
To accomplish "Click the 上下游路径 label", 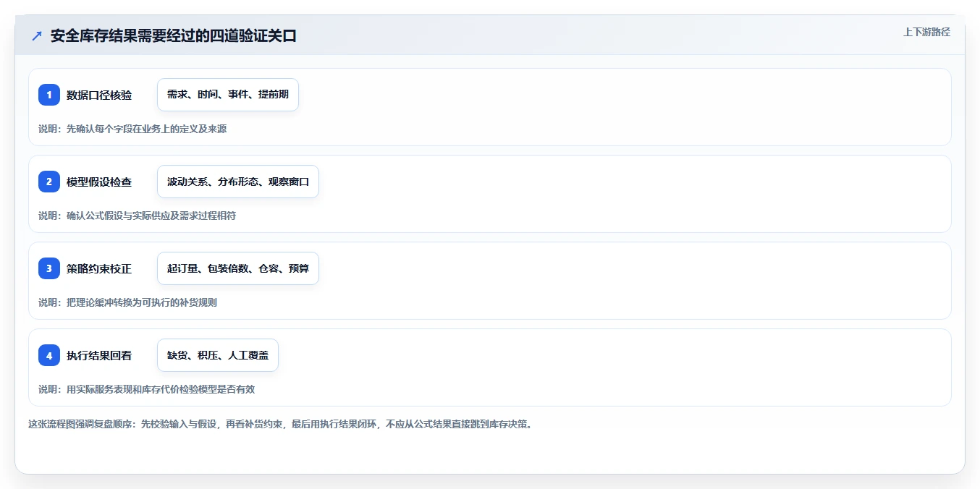I will 926,32.
